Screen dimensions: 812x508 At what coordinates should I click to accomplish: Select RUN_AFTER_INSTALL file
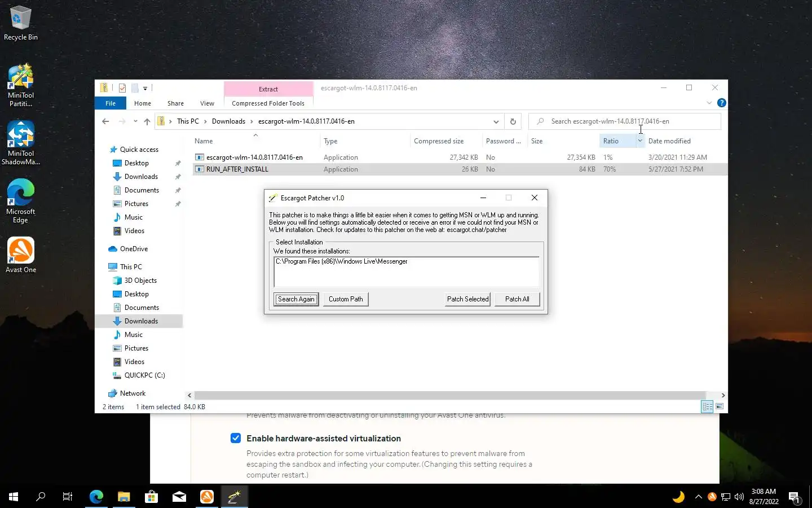(460, 169)
